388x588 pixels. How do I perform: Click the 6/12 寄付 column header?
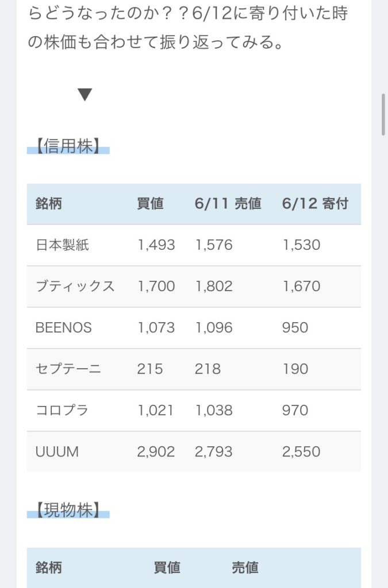click(315, 204)
